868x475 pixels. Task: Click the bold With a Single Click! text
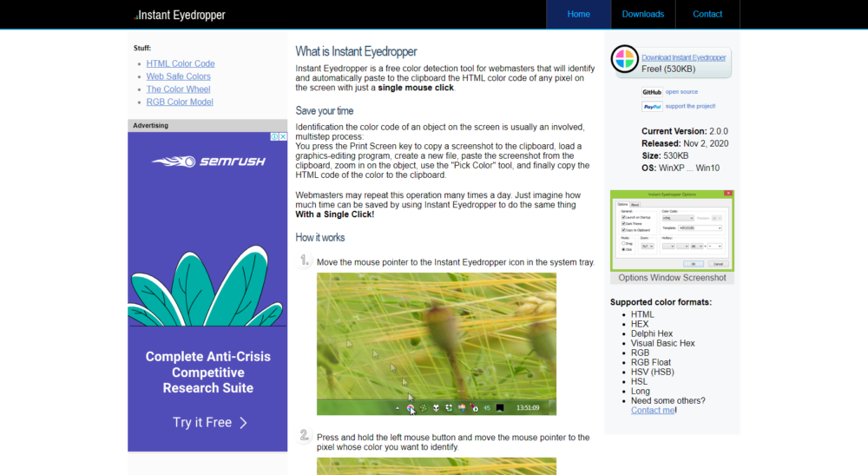pyautogui.click(x=334, y=214)
